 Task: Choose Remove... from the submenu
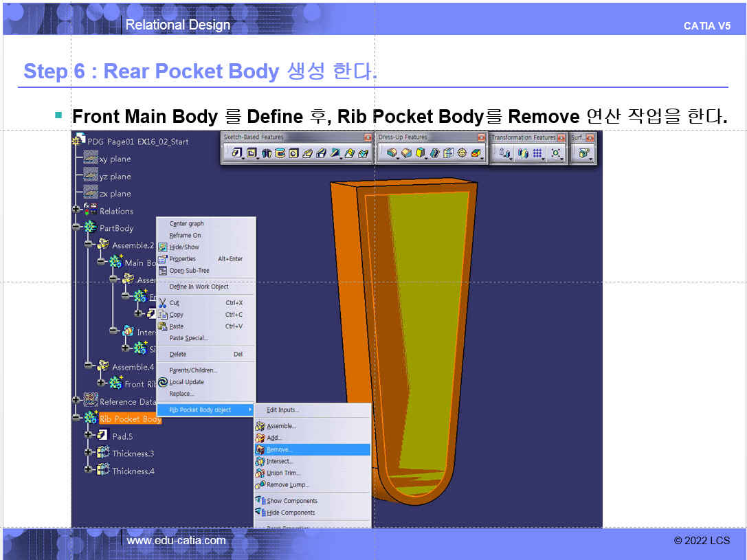(x=280, y=449)
